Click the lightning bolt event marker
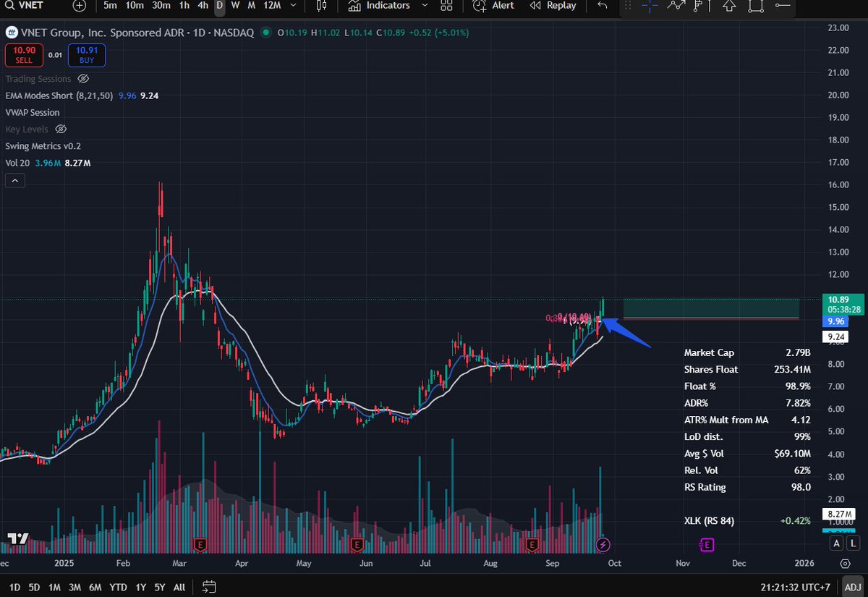This screenshot has width=868, height=597. pyautogui.click(x=602, y=543)
